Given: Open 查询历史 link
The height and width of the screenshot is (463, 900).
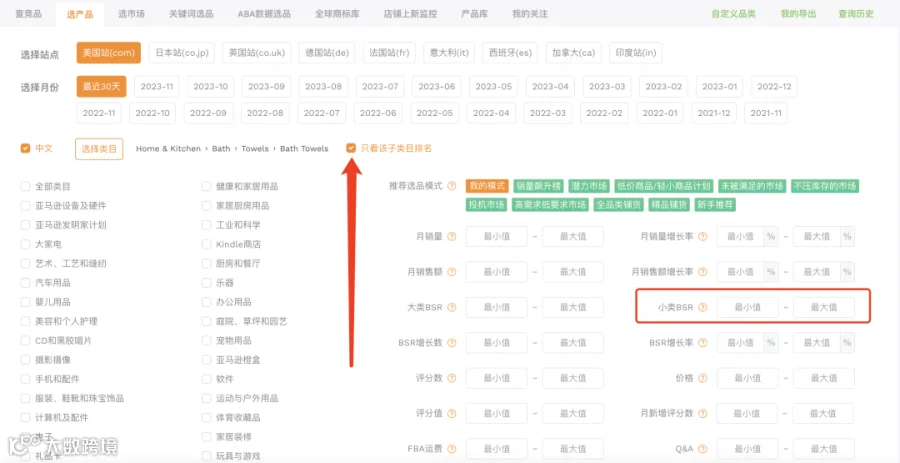Looking at the screenshot, I should tap(856, 14).
